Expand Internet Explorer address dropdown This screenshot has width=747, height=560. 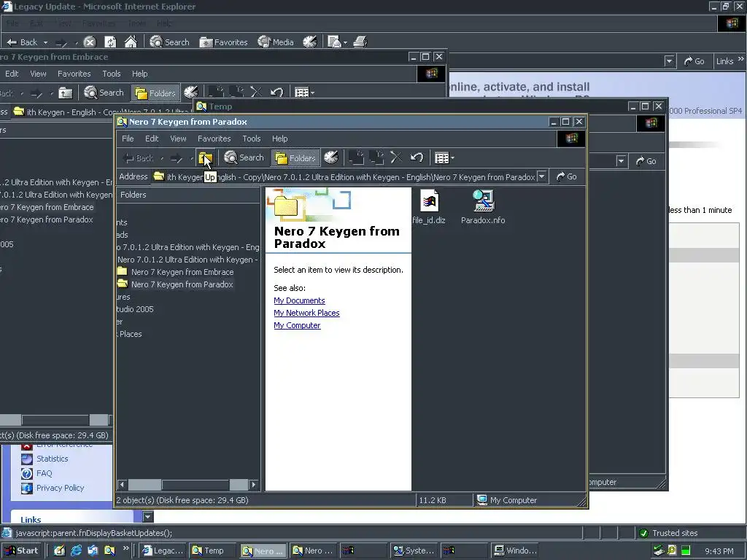click(x=670, y=61)
